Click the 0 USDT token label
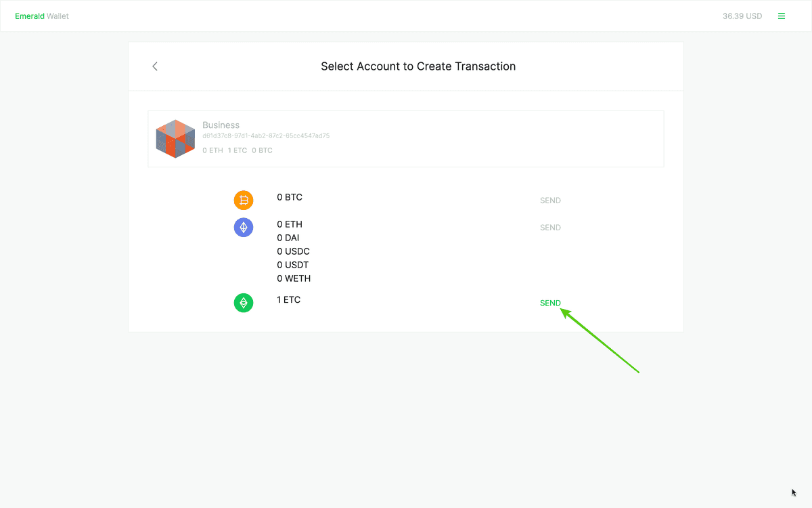 293,265
